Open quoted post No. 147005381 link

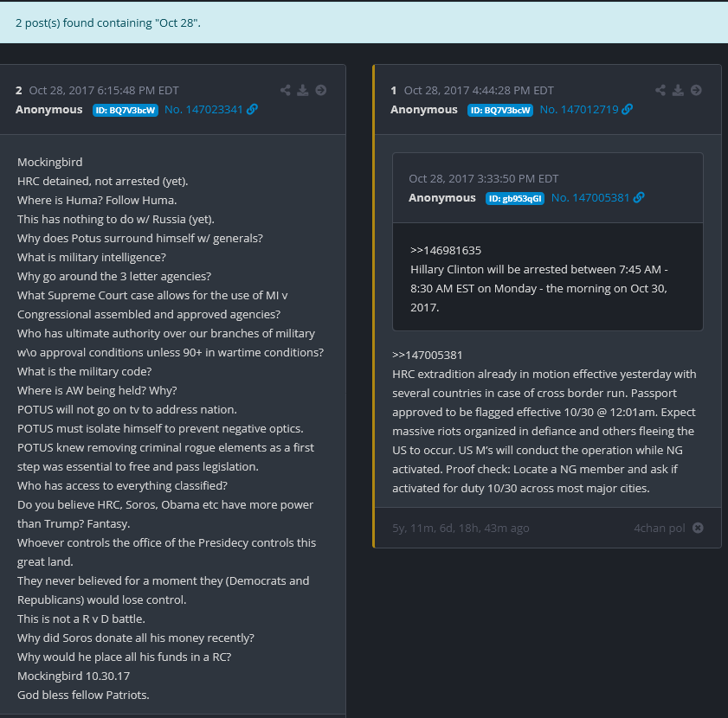click(589, 198)
